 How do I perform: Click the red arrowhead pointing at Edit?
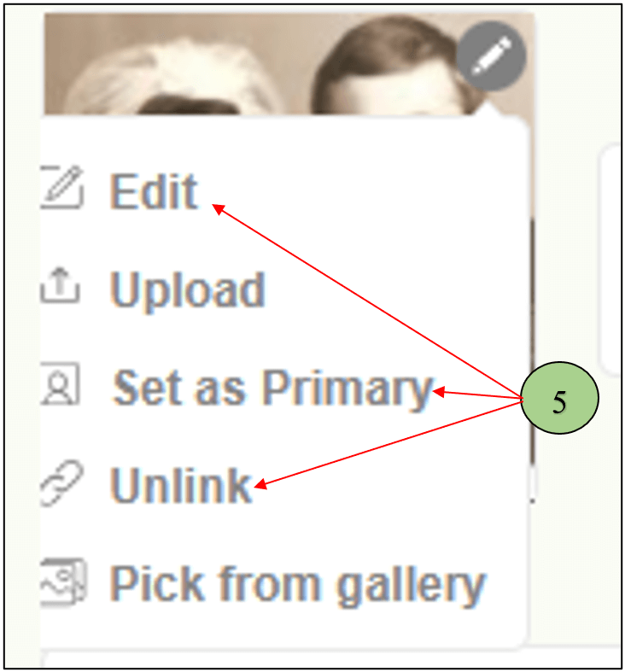pyautogui.click(x=217, y=206)
